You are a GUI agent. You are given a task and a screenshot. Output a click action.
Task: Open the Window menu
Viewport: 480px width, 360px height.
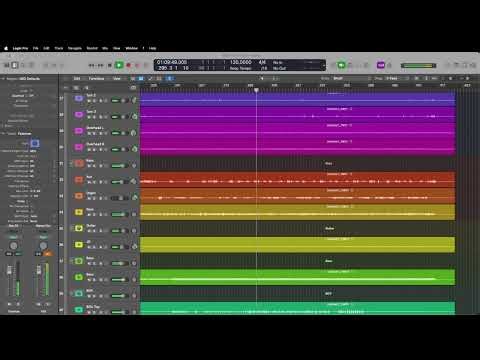[x=131, y=48]
